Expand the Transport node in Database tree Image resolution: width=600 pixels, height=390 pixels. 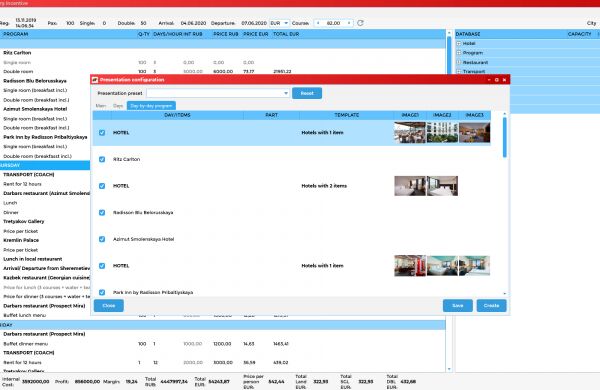point(459,71)
